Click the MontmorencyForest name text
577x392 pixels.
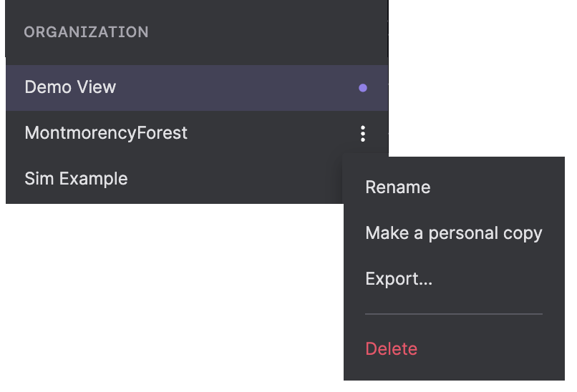click(x=106, y=133)
